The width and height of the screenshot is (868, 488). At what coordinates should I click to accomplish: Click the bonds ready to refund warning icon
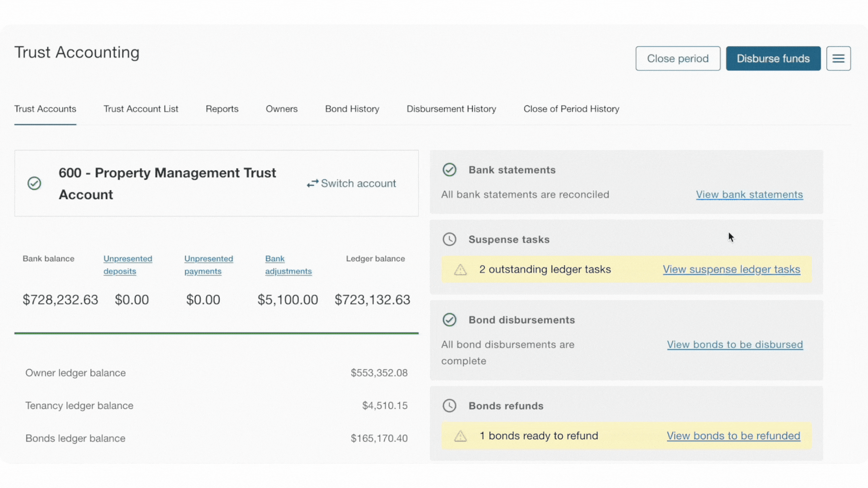click(460, 436)
